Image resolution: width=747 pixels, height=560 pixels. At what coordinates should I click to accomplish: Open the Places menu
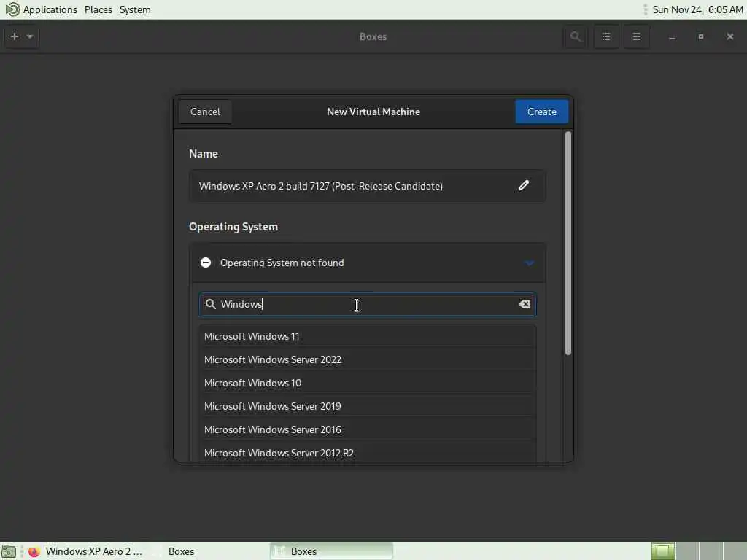point(98,9)
